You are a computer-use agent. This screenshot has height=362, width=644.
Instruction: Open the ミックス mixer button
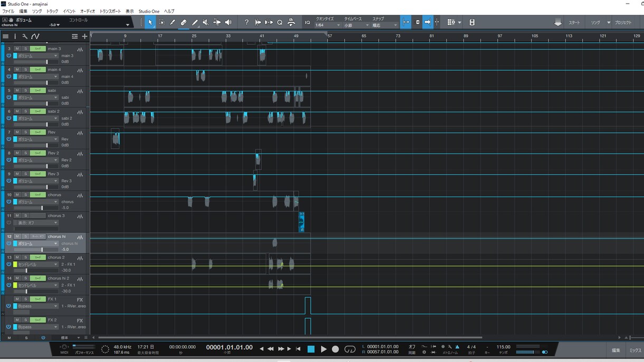635,350
